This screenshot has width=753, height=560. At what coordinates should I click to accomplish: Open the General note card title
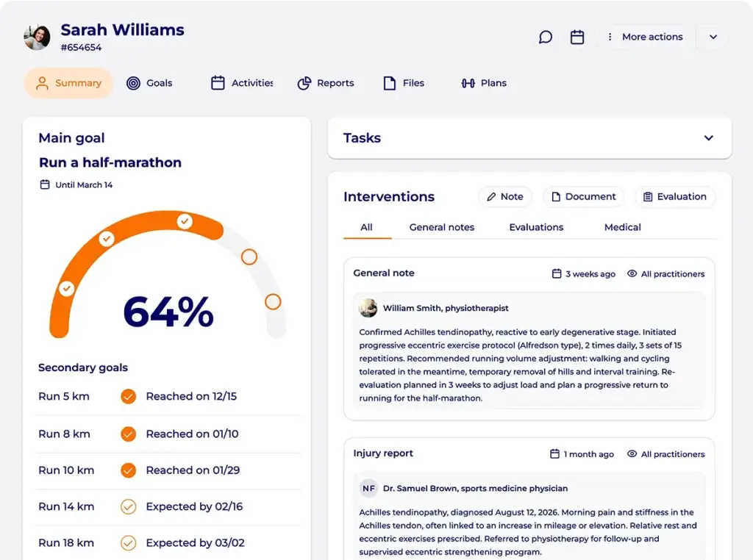pyautogui.click(x=384, y=273)
